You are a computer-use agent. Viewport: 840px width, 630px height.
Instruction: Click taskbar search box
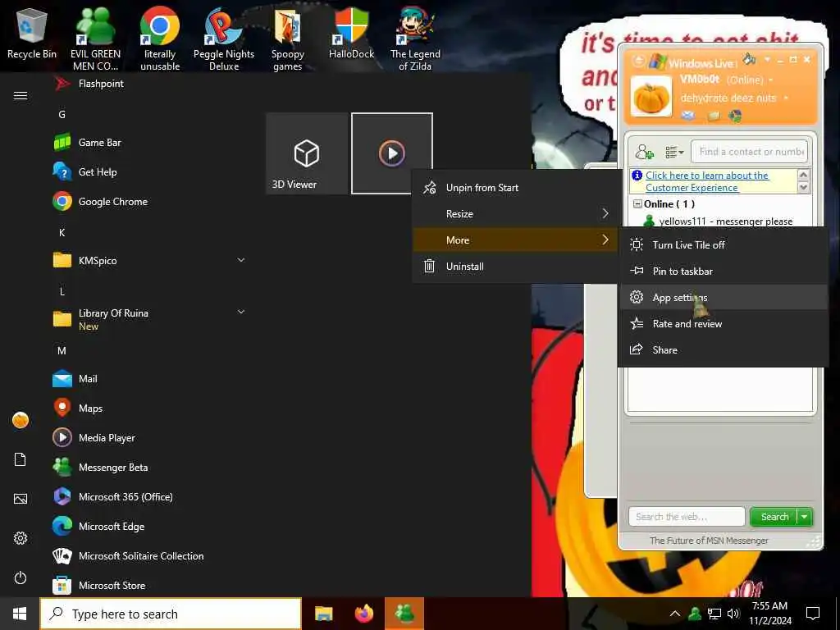[x=171, y=614]
